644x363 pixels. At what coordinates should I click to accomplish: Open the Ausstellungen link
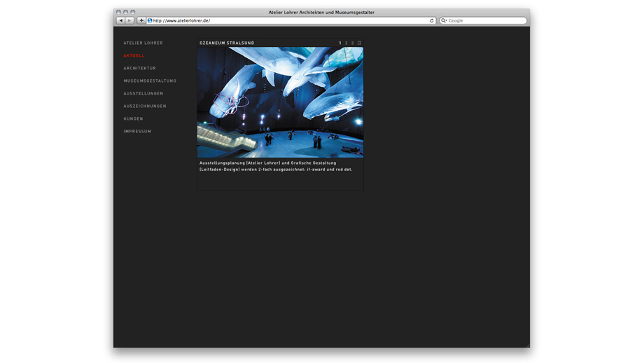[x=143, y=94]
